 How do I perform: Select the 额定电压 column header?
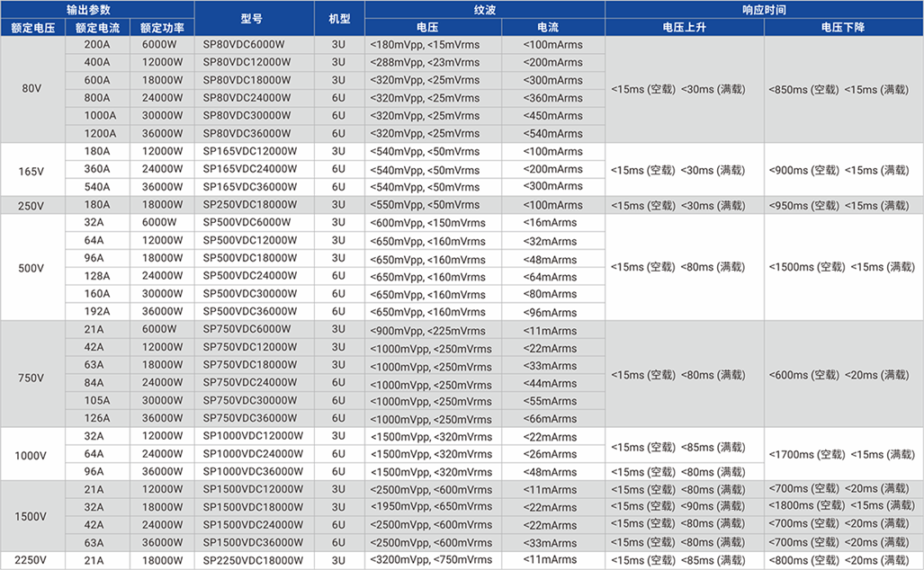(32, 28)
